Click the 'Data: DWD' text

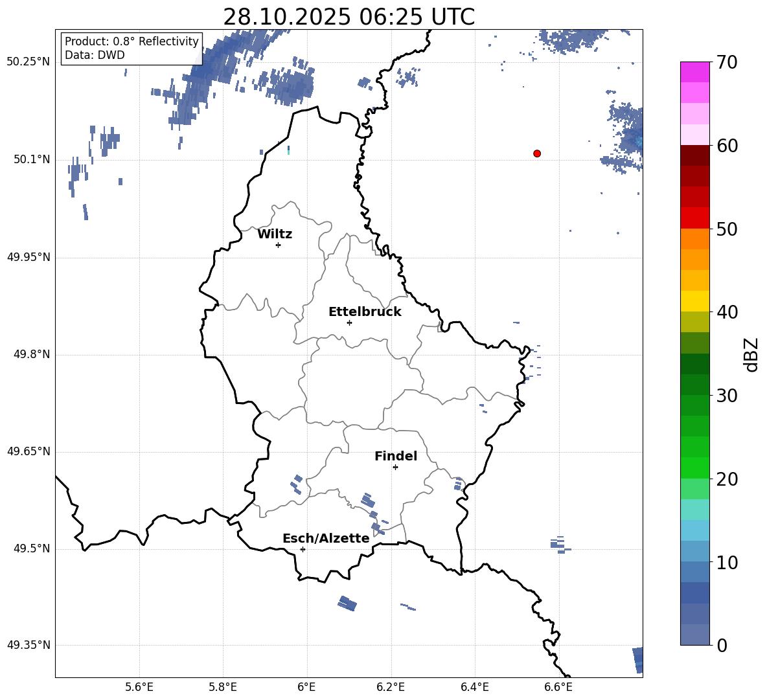(x=95, y=55)
